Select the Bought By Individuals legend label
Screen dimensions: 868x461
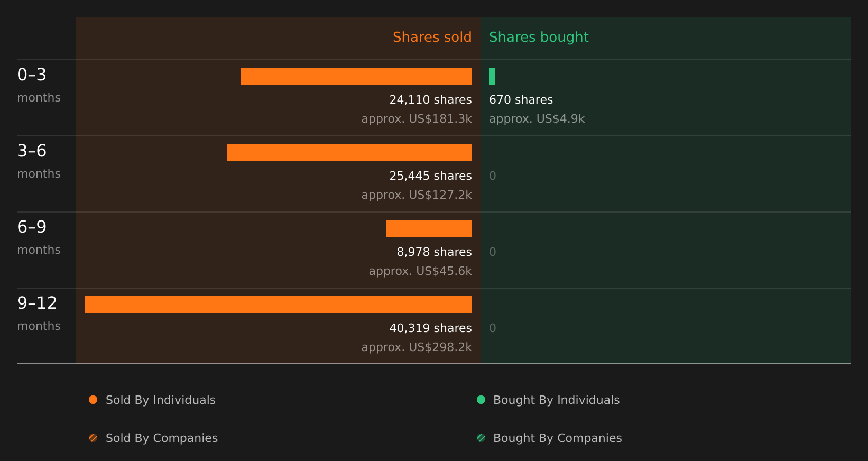pyautogui.click(x=556, y=400)
